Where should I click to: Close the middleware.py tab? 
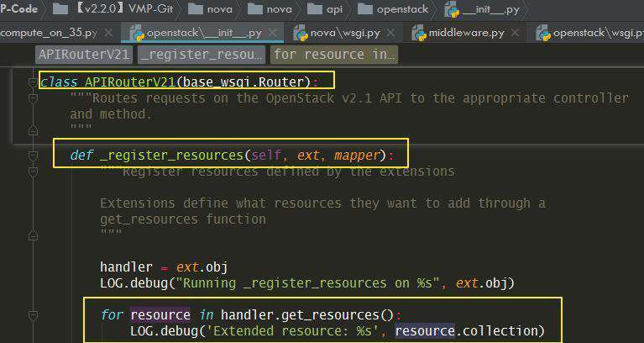(515, 34)
